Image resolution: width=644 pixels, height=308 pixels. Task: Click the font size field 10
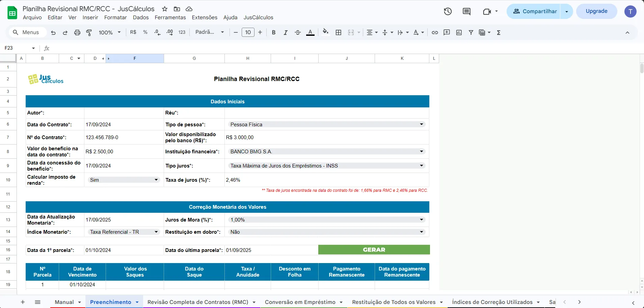pos(248,32)
